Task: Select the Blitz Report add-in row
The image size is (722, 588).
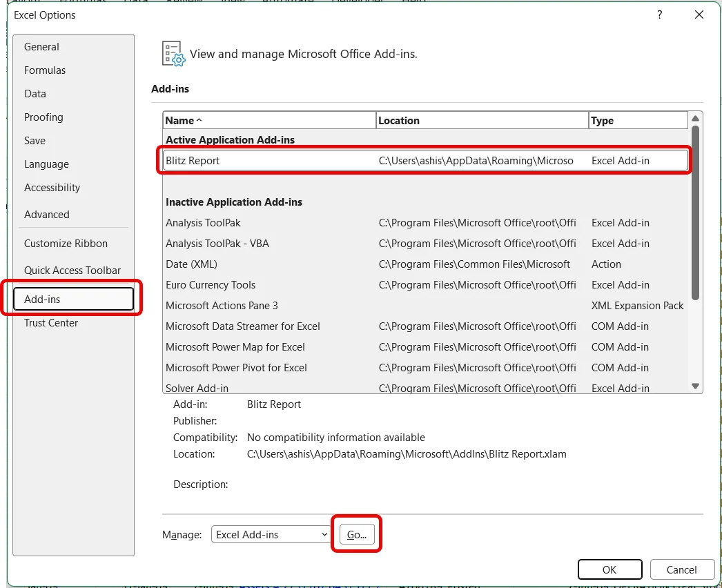Action: 425,161
